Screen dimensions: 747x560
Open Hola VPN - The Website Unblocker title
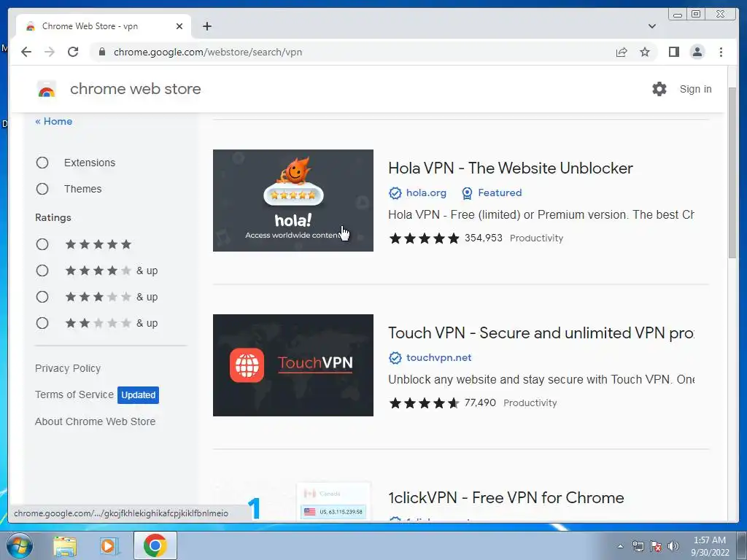pos(510,168)
